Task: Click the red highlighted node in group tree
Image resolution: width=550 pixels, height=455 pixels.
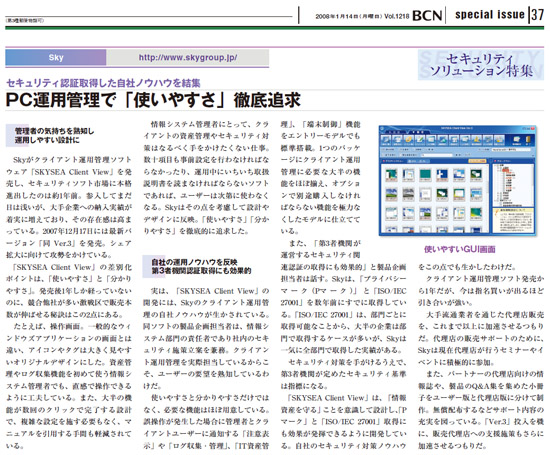Action: [506, 170]
